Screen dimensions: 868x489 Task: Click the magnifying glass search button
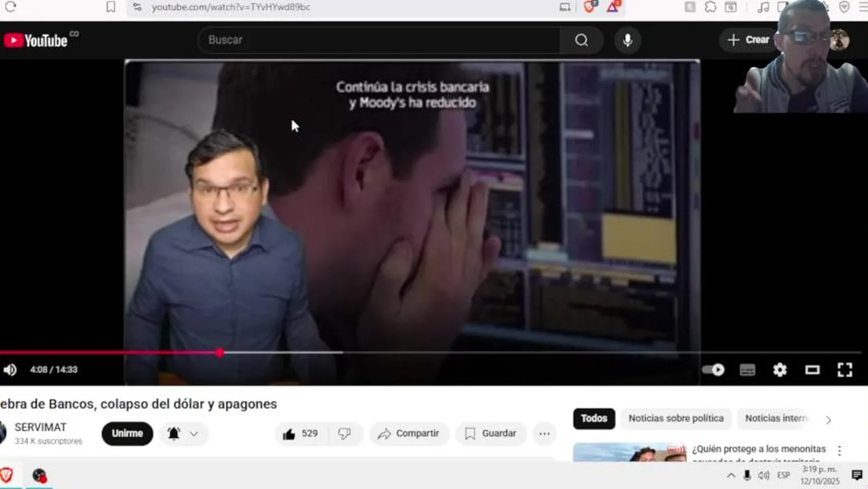[x=581, y=40]
